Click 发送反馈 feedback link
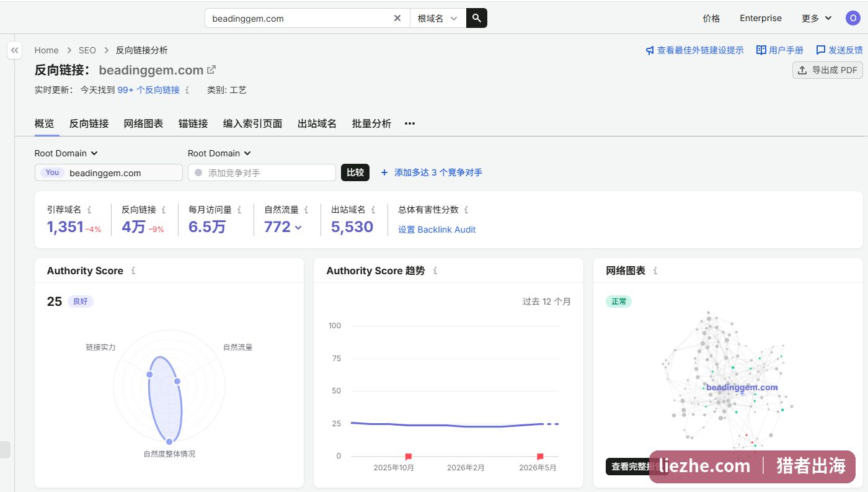The image size is (868, 492). [x=839, y=50]
